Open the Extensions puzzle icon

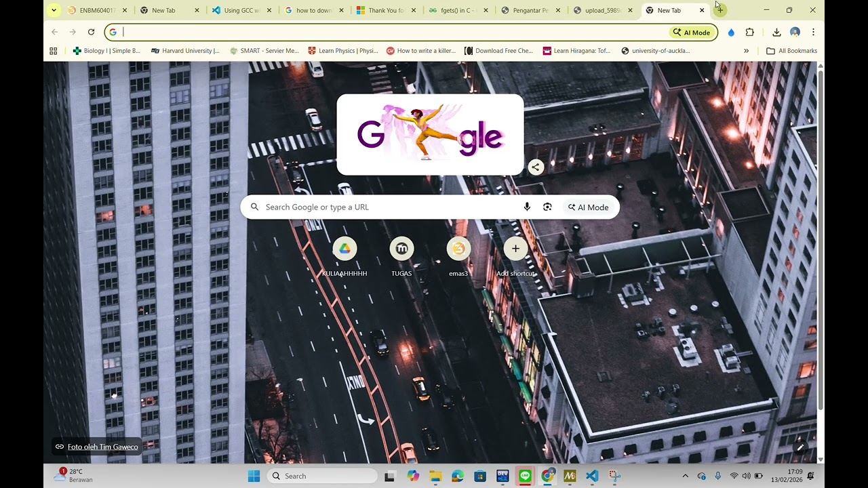(x=749, y=32)
